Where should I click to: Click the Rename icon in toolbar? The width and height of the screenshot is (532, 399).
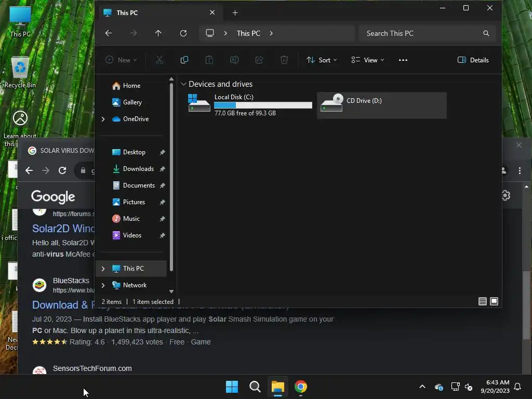pyautogui.click(x=234, y=60)
